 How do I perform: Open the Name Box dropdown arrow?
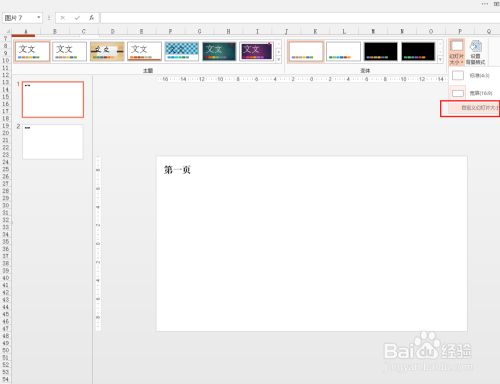[39, 17]
